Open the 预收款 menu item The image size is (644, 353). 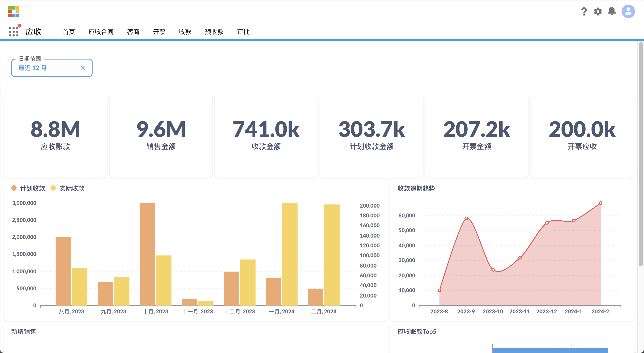tap(214, 32)
